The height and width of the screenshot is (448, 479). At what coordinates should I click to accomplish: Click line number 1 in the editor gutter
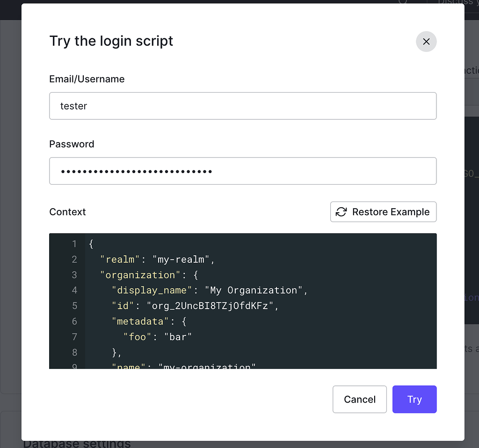74,244
